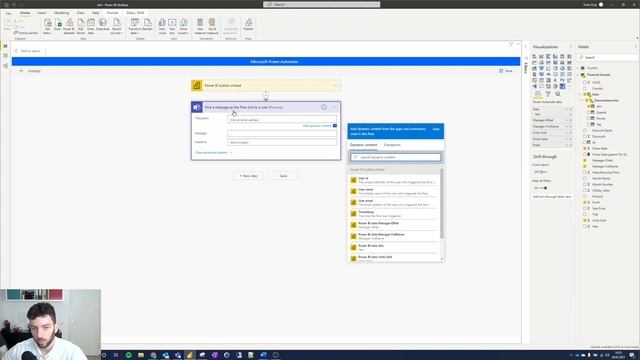Click the Recipient email address field
Image resolution: width=640 pixels, height=360 pixels.
click(x=282, y=120)
